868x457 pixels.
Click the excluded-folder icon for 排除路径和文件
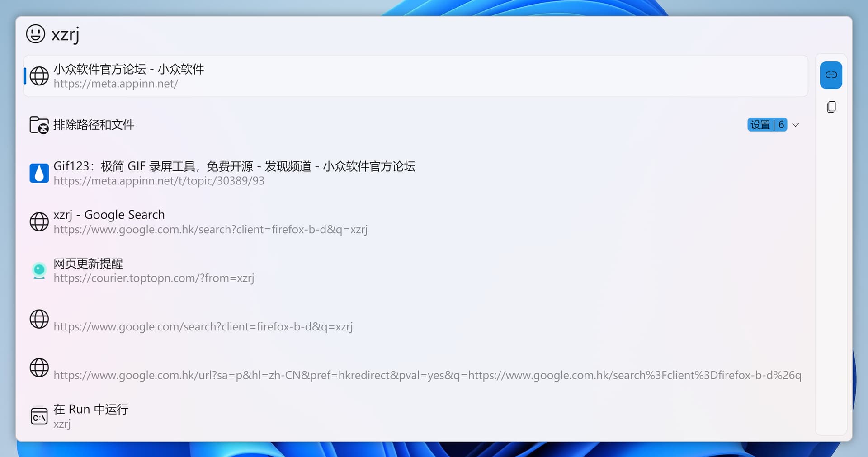39,125
